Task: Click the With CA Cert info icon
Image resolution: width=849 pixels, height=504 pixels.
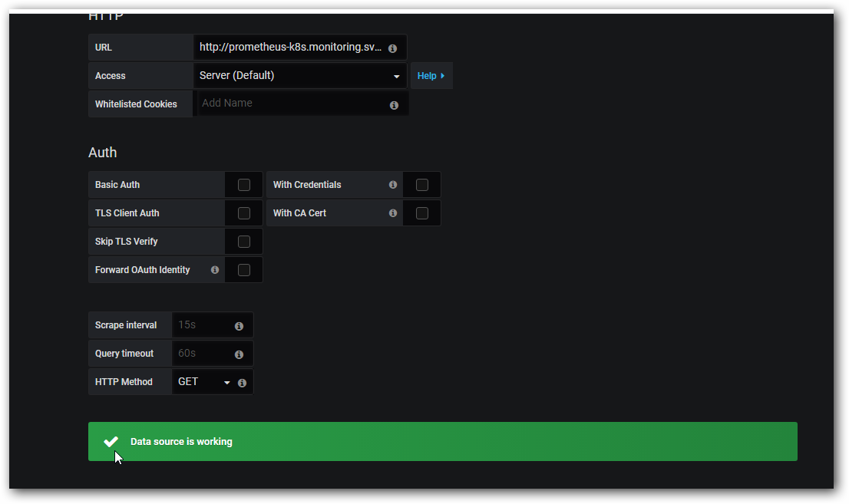Action: coord(393,213)
